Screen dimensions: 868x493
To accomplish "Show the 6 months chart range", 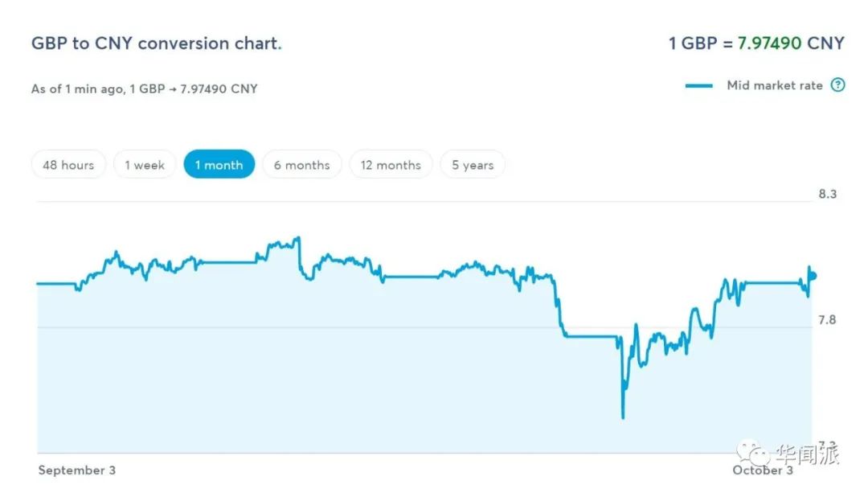I will click(x=301, y=165).
